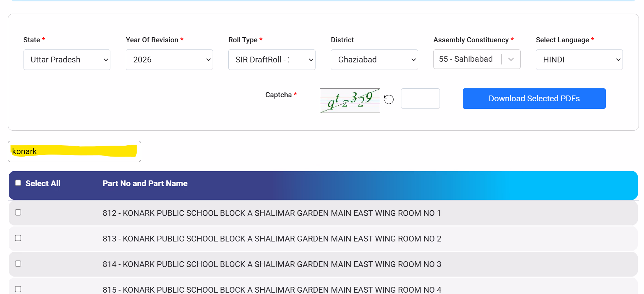Open the District dropdown showing Ghaziabad
Screen dimensions: 644x294
coord(374,60)
